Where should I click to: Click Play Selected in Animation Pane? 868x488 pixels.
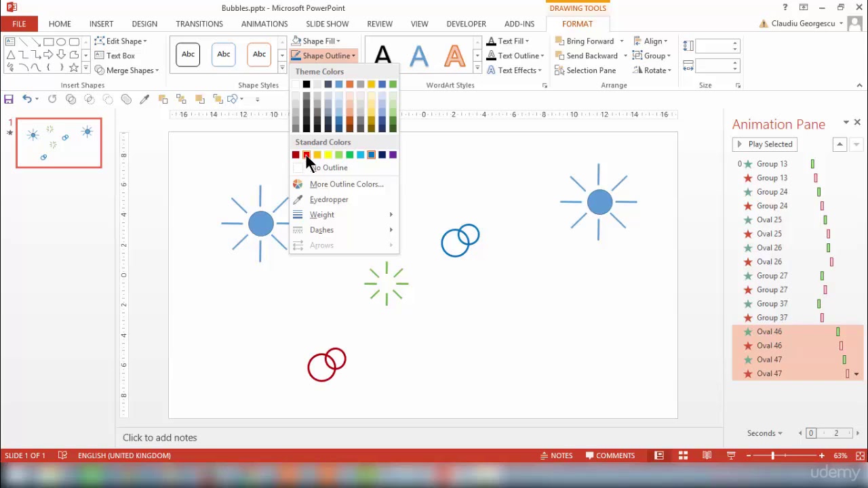764,144
